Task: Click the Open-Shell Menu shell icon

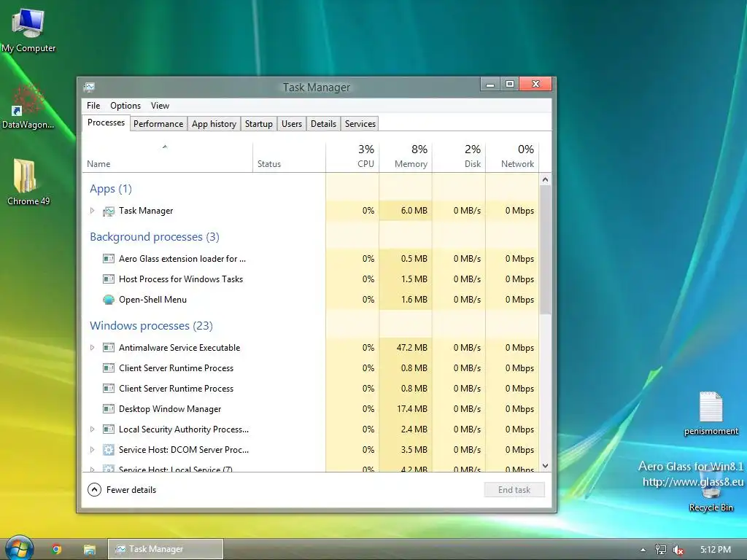Action: point(109,300)
